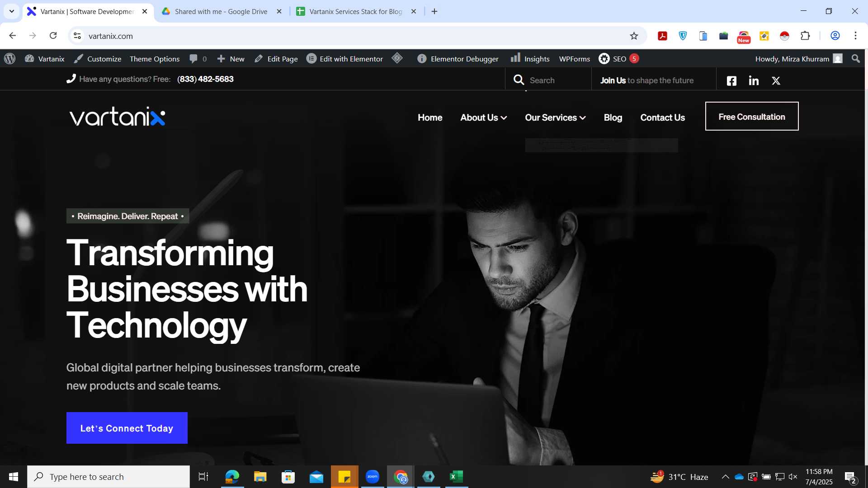Click the vartanix logo
This screenshot has width=868, height=488.
point(117,117)
